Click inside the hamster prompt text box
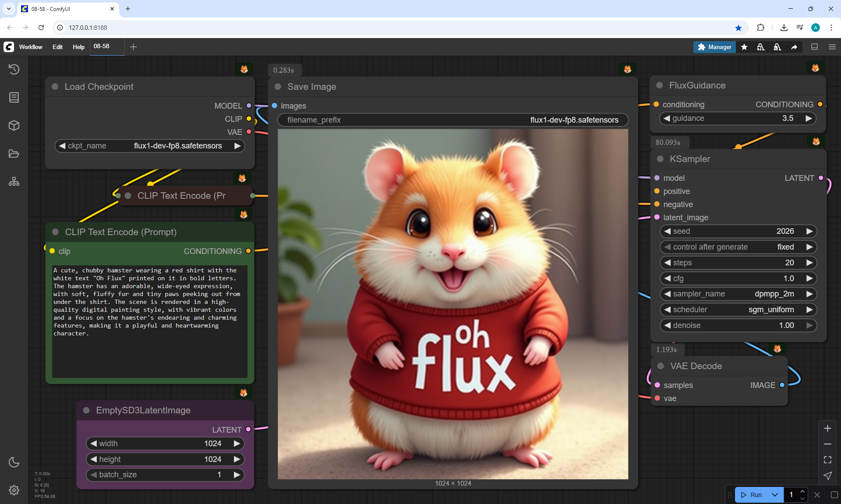Image resolution: width=841 pixels, height=504 pixels. point(150,321)
